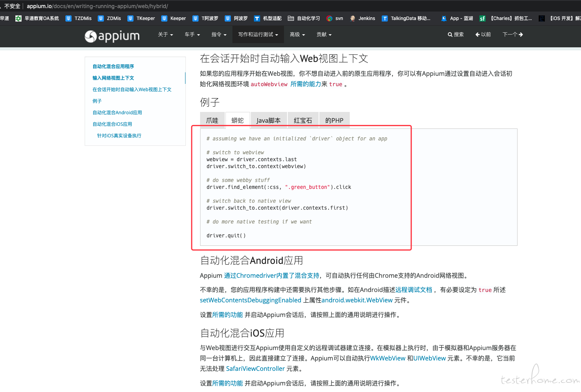This screenshot has width=581, height=392.
Task: Open the 自动化学习 bookmark folder icon
Action: coord(291,18)
